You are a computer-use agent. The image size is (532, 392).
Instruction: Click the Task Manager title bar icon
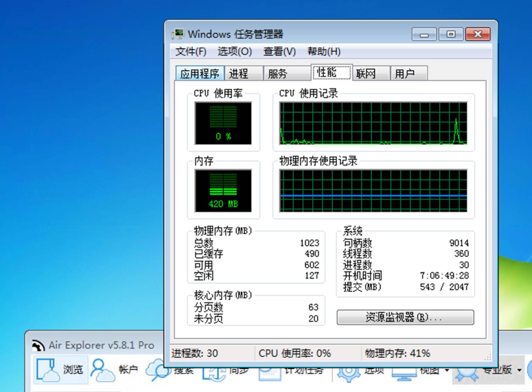(178, 34)
